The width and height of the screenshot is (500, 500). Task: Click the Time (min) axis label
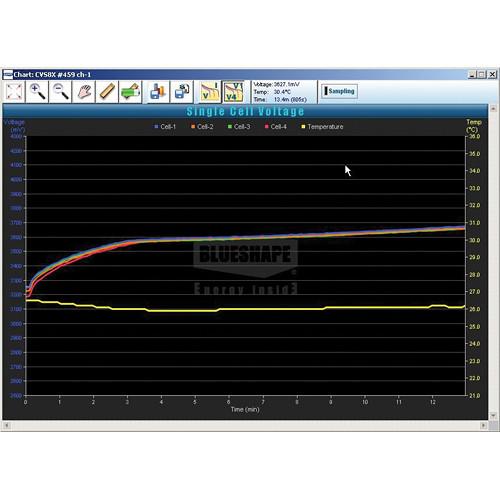pyautogui.click(x=245, y=409)
